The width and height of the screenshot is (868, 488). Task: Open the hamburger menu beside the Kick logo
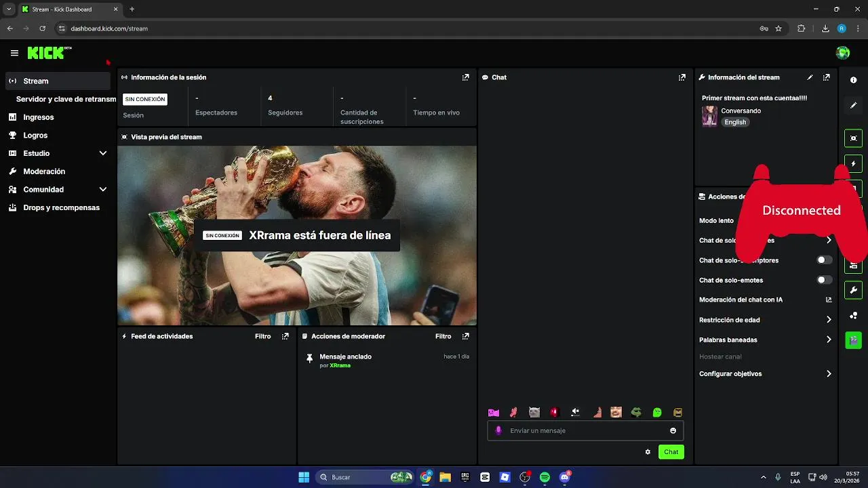[x=14, y=53]
